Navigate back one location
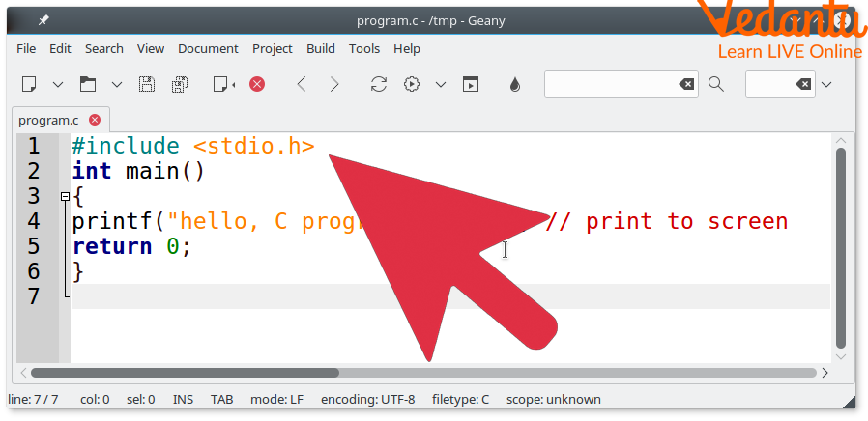The image size is (868, 421). click(302, 85)
